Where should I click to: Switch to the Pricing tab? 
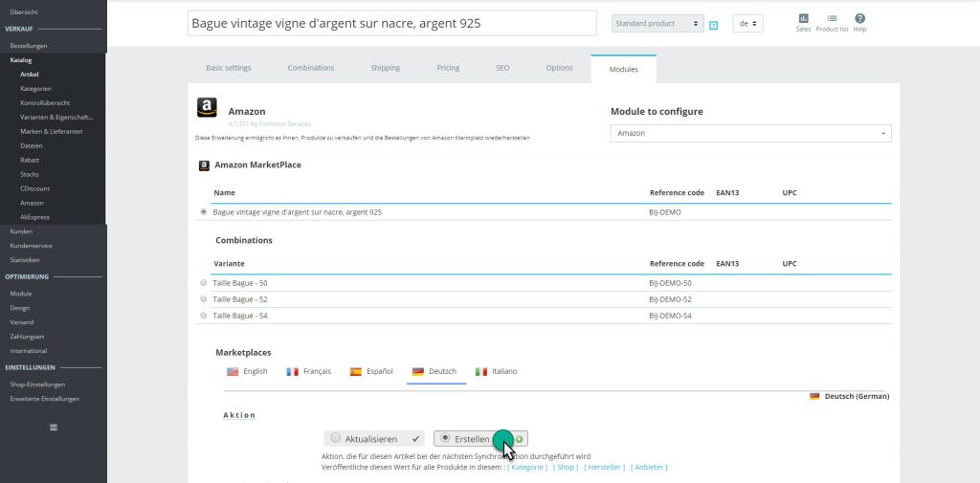pos(448,68)
